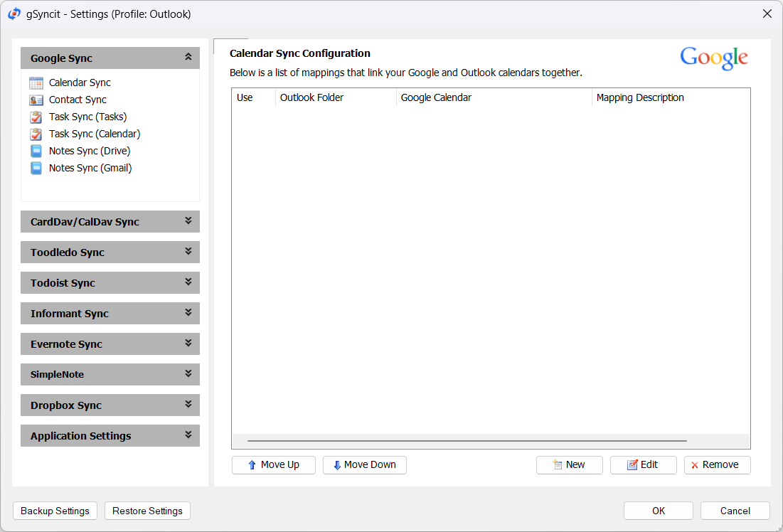Sort by Google Calendar column header
783x532 pixels.
(494, 97)
